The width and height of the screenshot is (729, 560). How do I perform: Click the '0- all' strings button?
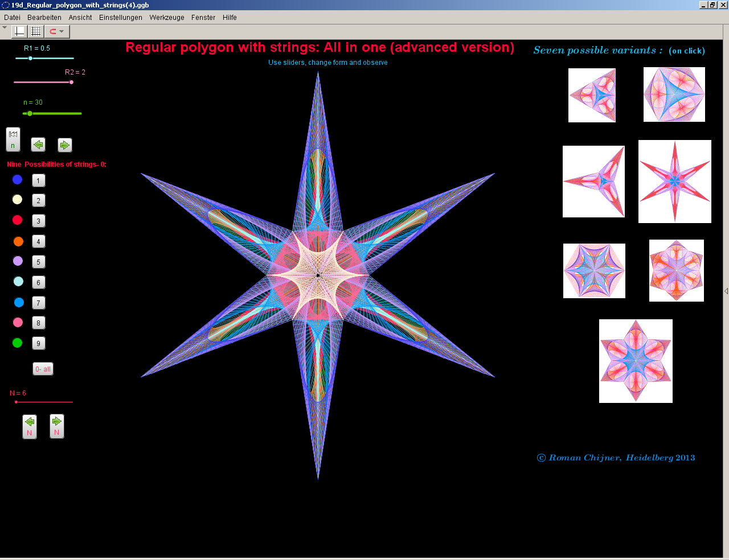(43, 369)
